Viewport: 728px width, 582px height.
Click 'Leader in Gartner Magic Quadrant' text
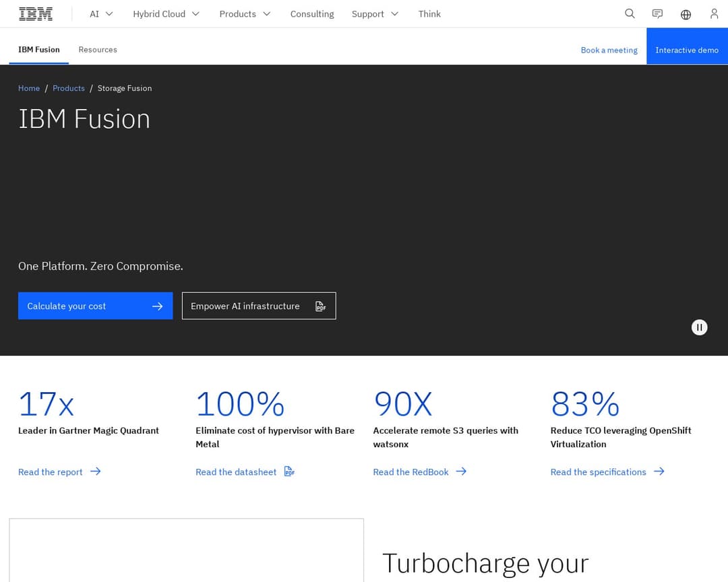pos(88,430)
